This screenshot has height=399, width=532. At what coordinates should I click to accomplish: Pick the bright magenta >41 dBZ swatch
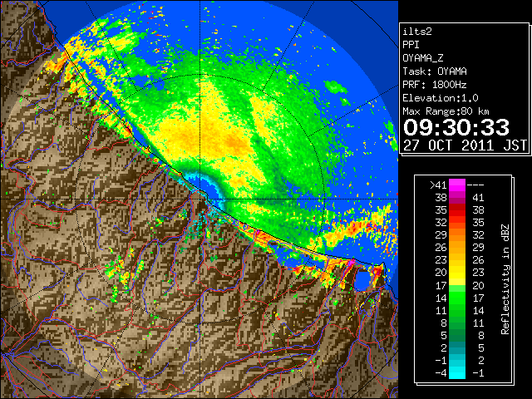(457, 185)
